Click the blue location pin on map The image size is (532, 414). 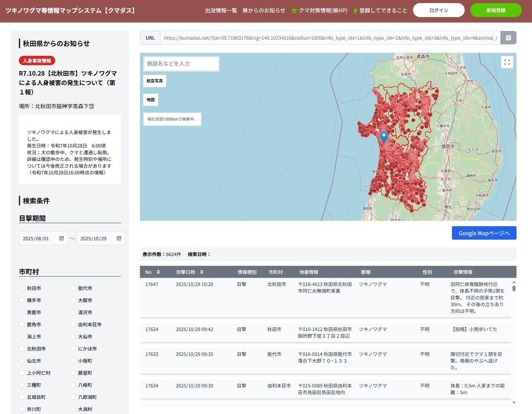[x=384, y=136]
